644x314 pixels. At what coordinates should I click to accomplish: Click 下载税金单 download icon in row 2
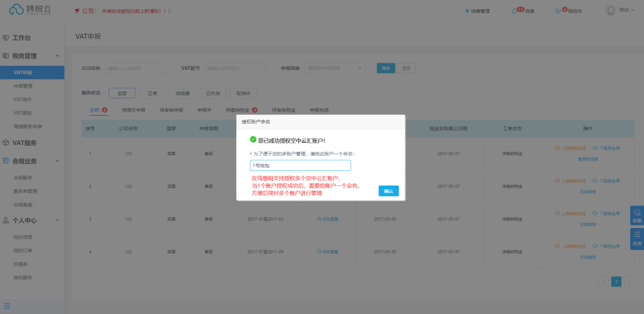(595, 181)
